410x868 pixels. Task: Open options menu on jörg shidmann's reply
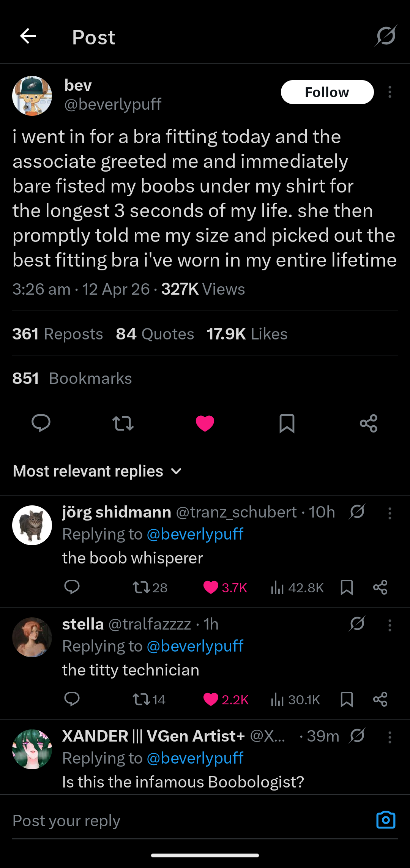pos(389,513)
